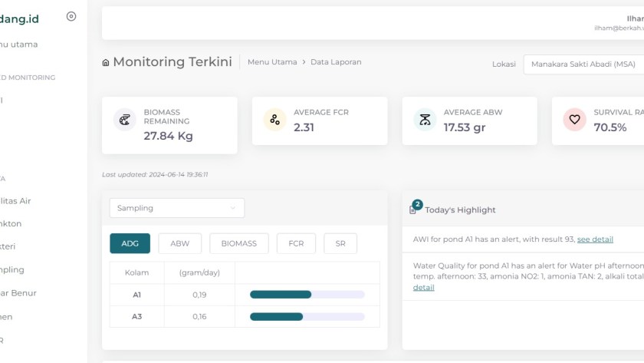Open see detail link for AWI alert
The width and height of the screenshot is (644, 363).
coord(595,239)
